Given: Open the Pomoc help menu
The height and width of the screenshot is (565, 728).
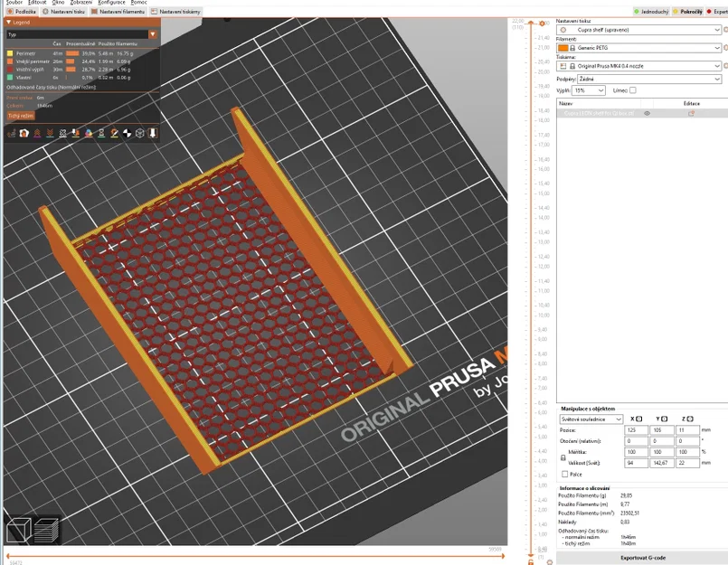Looking at the screenshot, I should coord(139,3).
